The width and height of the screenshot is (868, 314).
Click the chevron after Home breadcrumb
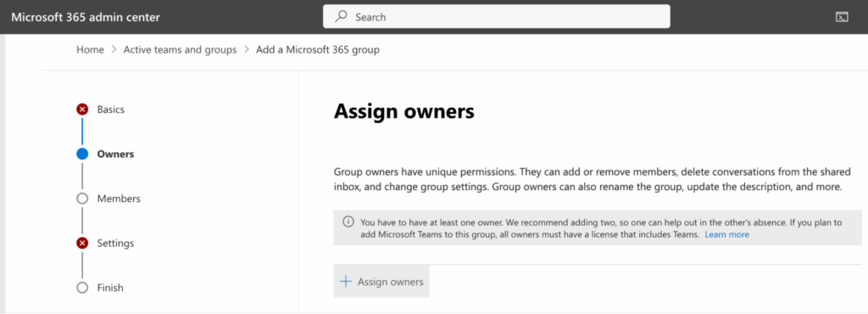coord(114,50)
